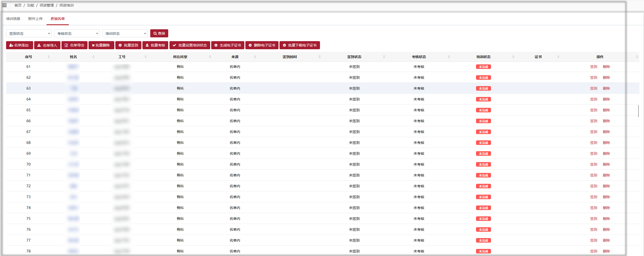Open the 考核状态 filter dropdown
The height and width of the screenshot is (256, 644).
[77, 33]
